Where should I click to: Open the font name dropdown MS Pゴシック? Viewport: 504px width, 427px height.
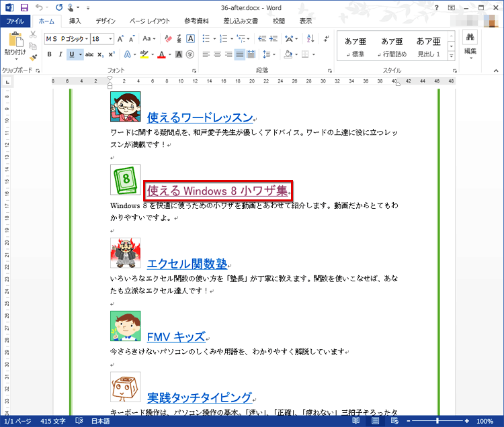(87, 39)
